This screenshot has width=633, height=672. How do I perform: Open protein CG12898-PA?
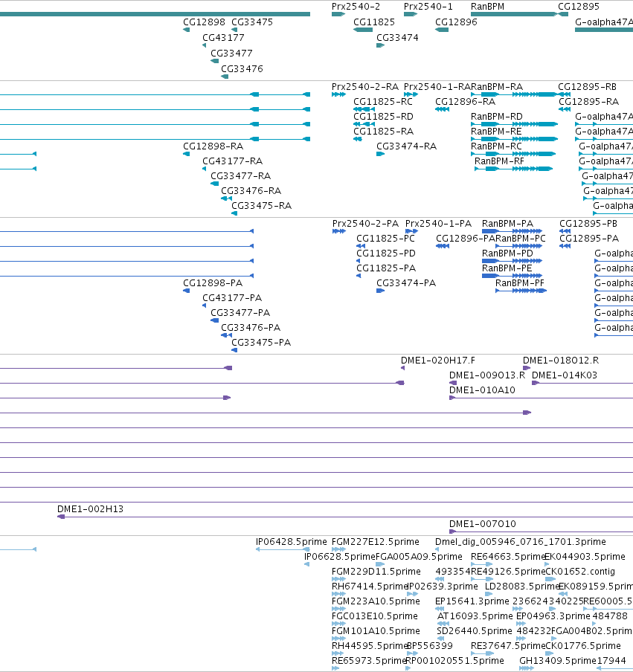point(213,283)
